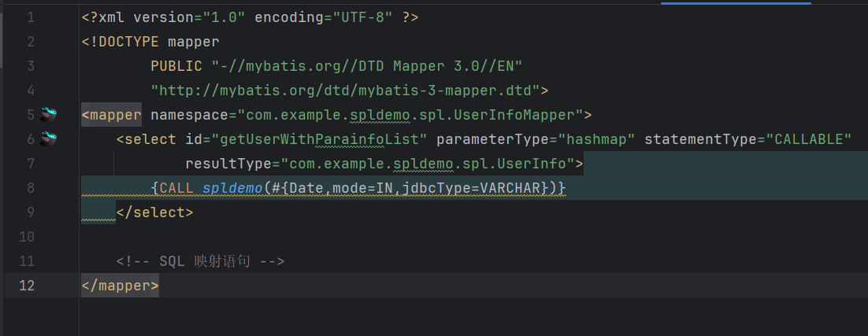Click the MyBatis gutter icon on line 6

(50, 139)
